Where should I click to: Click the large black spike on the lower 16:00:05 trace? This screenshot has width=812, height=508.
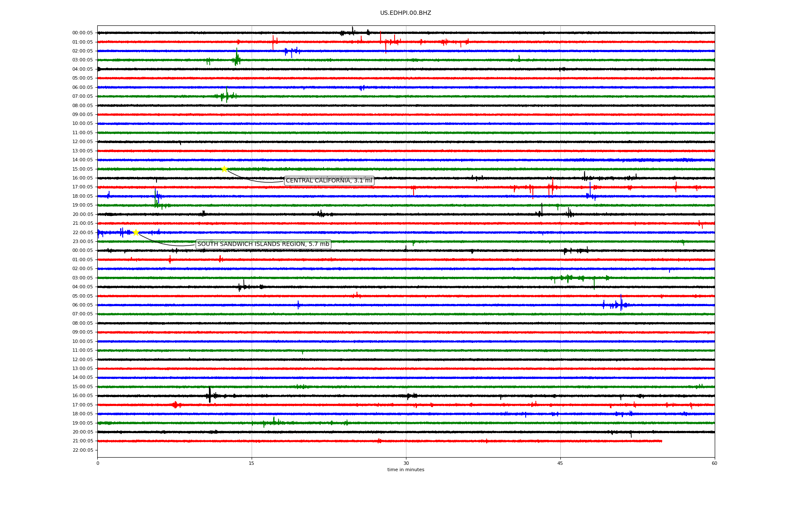210,395
